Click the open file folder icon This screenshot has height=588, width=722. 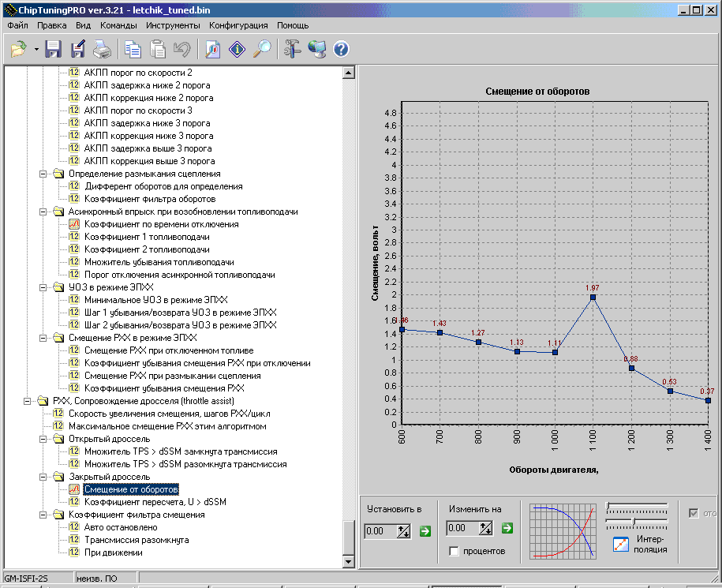(x=18, y=50)
